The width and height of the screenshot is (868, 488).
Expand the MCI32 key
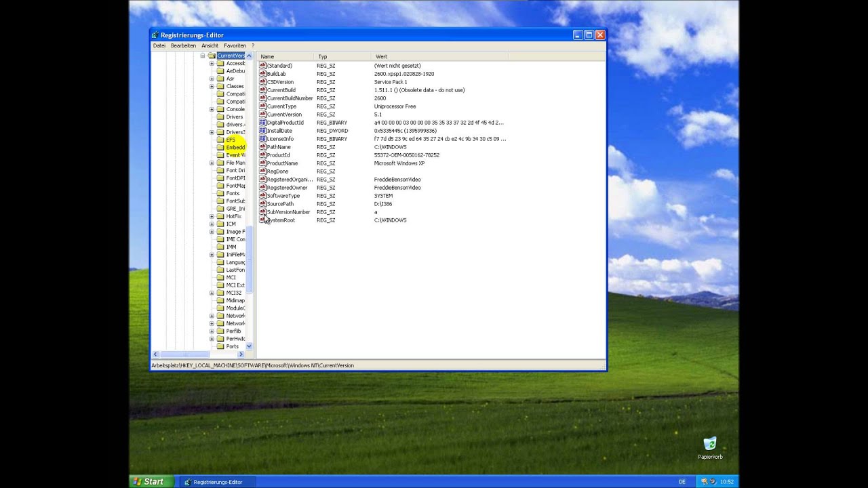pyautogui.click(x=212, y=293)
